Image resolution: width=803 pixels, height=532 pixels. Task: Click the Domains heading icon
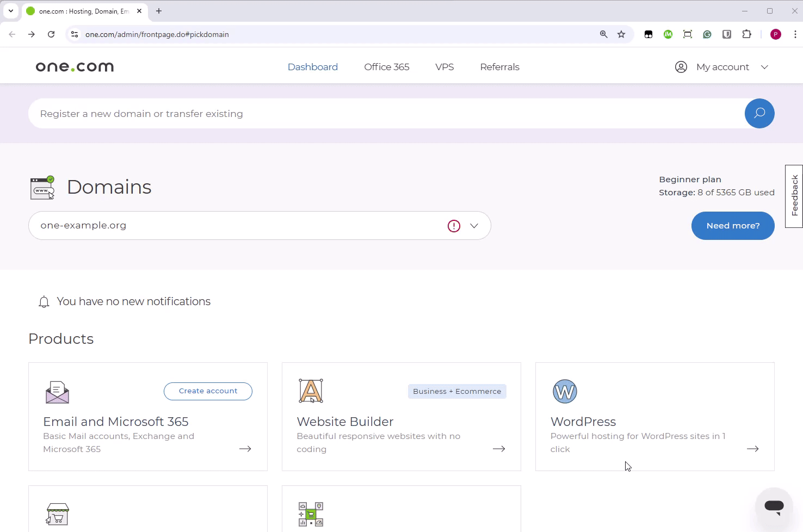[42, 188]
